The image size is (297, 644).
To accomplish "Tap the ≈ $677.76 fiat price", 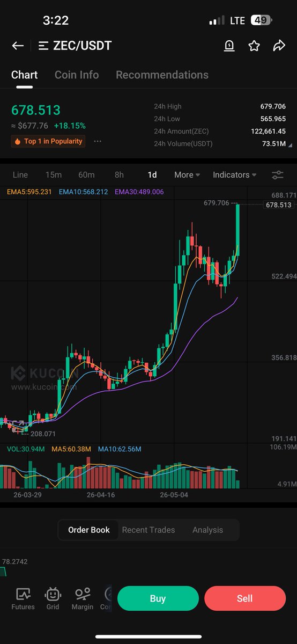I will 30,126.
